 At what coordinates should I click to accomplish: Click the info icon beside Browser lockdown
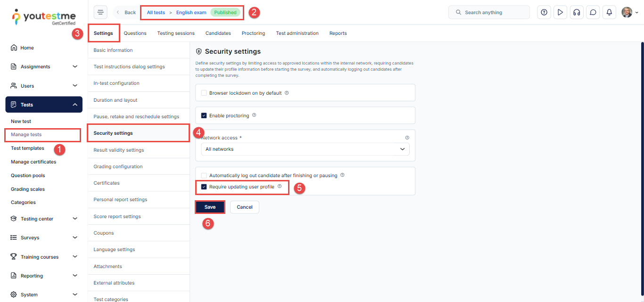point(287,93)
